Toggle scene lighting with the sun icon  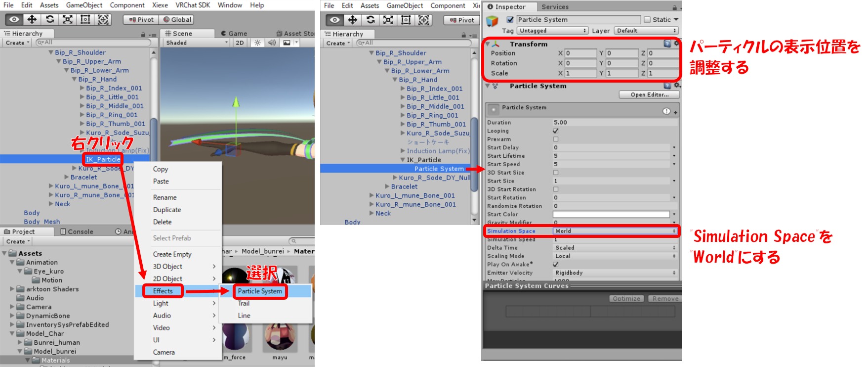point(257,43)
